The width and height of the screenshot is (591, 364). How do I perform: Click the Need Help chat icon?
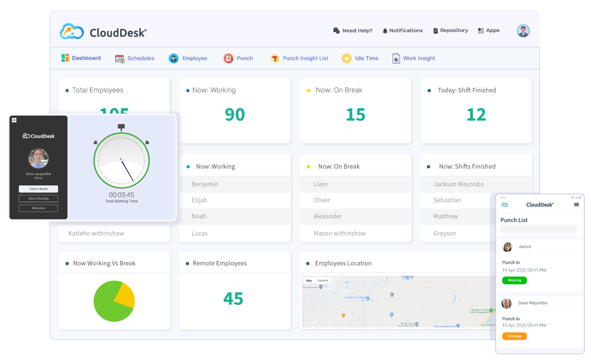click(x=336, y=30)
